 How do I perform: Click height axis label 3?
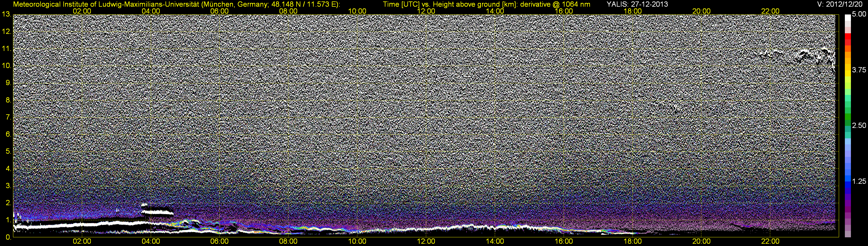point(8,186)
